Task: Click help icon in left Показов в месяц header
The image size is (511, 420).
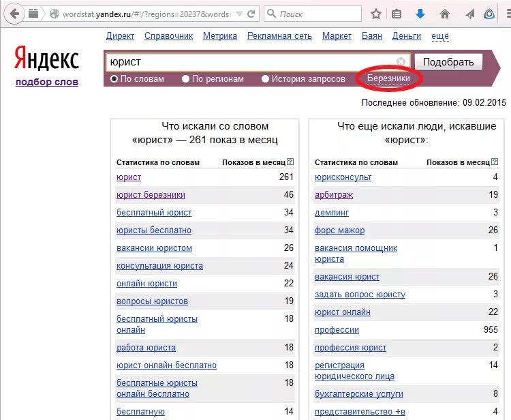Action: click(x=290, y=162)
